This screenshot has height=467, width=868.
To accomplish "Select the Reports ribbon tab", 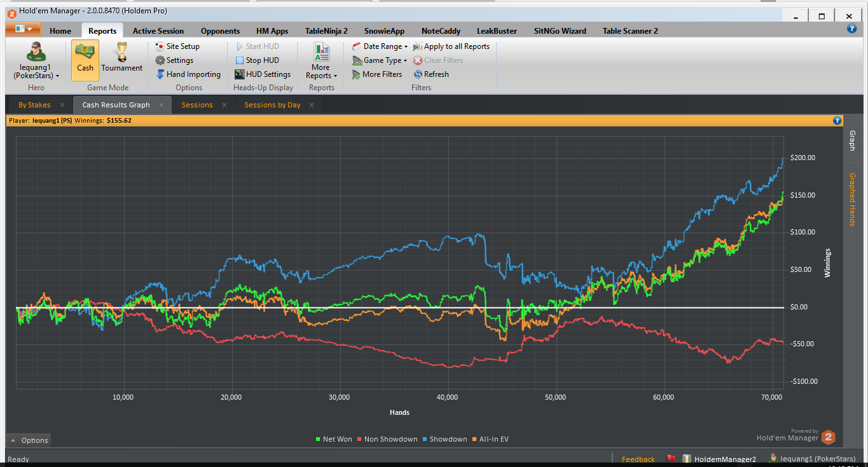I will [102, 30].
